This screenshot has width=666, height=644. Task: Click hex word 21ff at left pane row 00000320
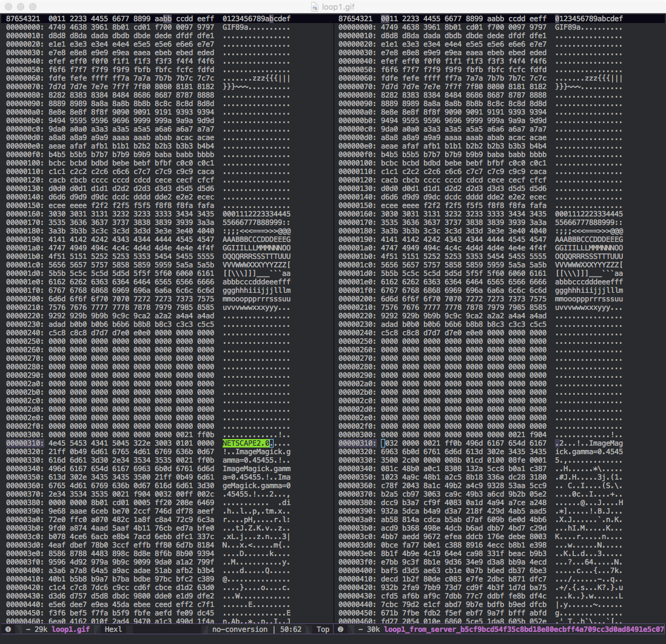pyautogui.click(x=57, y=452)
